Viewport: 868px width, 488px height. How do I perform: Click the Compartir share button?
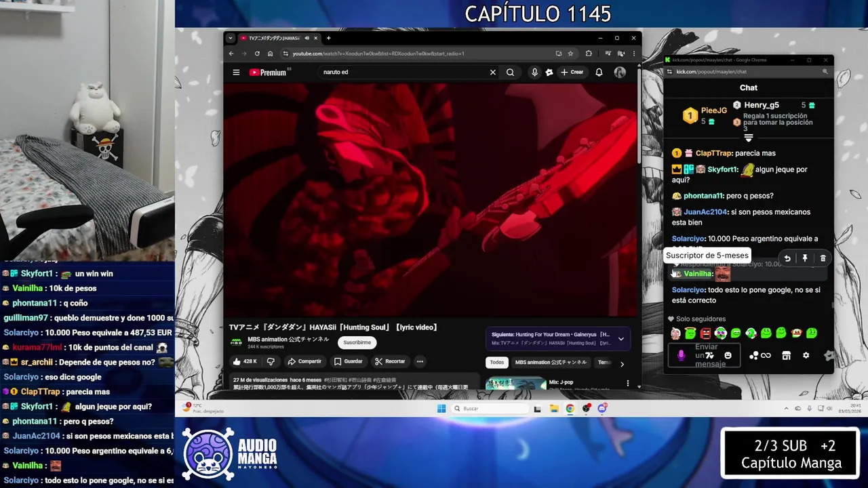(x=304, y=361)
